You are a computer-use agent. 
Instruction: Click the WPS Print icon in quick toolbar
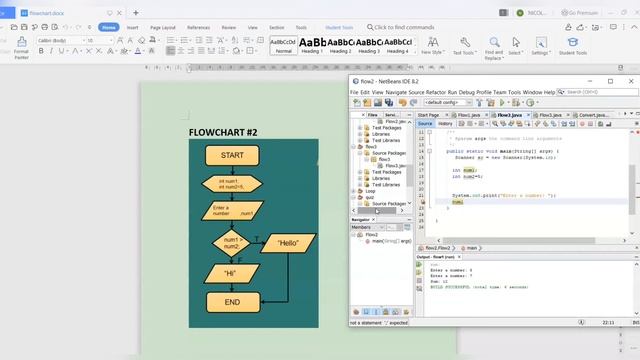click(x=44, y=27)
